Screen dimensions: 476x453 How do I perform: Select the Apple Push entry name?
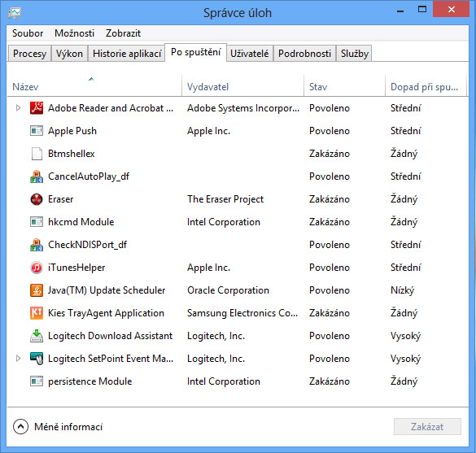(x=72, y=131)
